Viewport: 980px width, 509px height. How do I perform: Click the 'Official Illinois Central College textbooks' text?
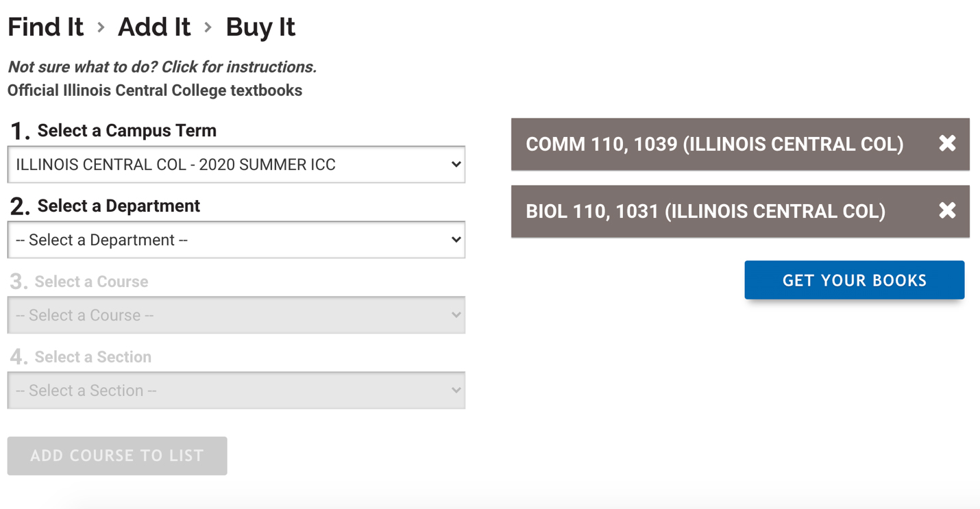(155, 90)
